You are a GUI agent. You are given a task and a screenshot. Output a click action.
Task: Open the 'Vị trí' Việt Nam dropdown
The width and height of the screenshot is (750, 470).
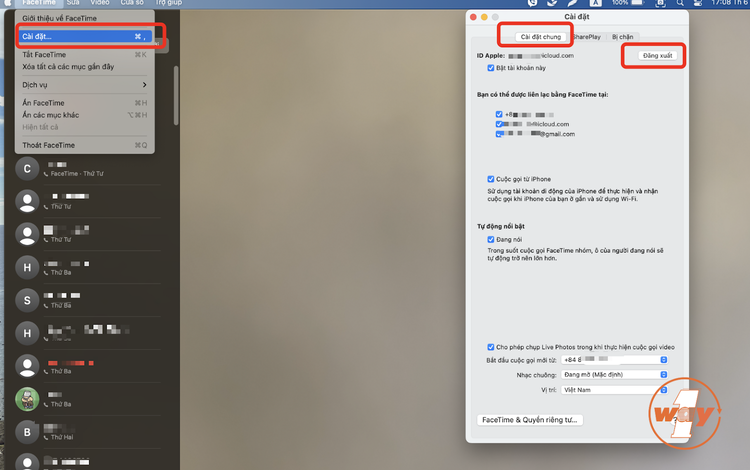615,390
